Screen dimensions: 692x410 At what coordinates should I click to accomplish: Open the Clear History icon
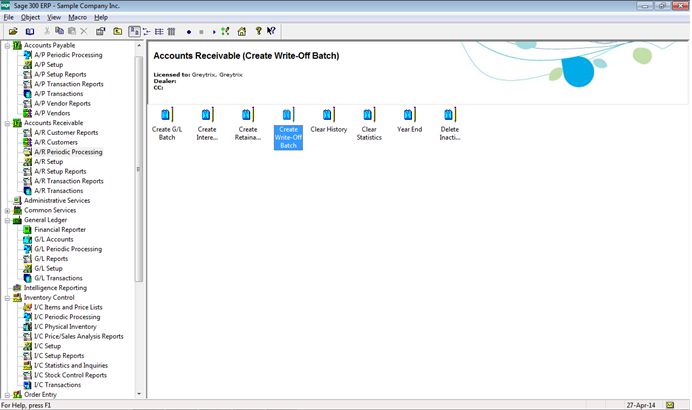click(328, 120)
